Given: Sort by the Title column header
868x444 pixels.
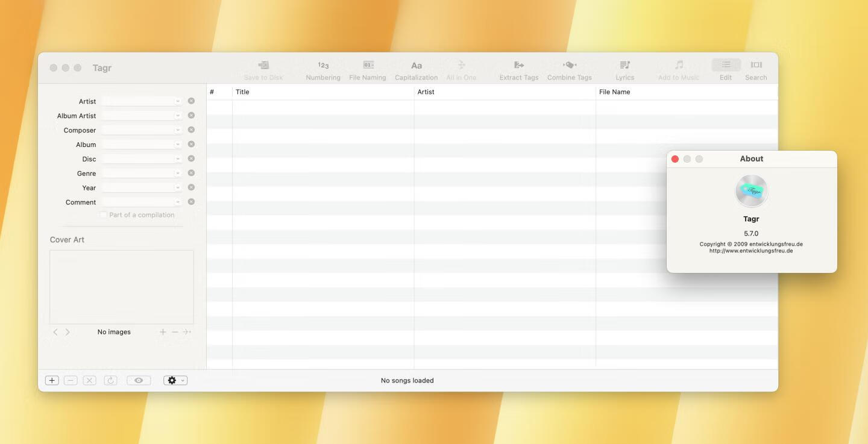Looking at the screenshot, I should (323, 92).
